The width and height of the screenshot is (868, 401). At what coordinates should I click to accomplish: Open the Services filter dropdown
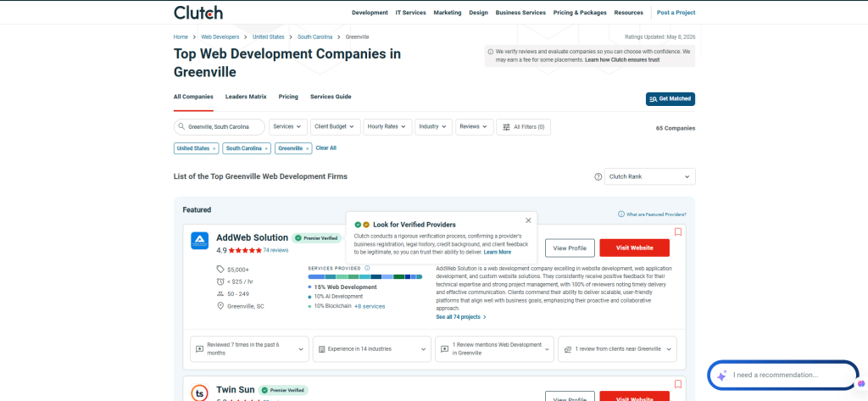coord(288,127)
